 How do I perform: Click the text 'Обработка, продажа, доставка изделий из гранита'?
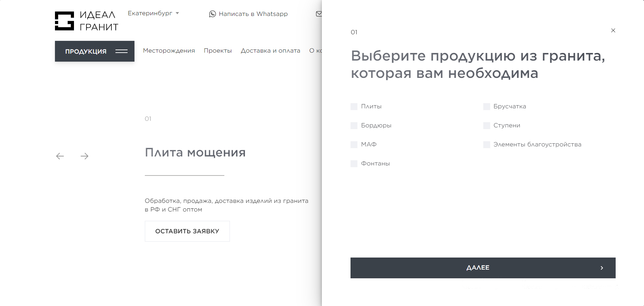point(226,201)
